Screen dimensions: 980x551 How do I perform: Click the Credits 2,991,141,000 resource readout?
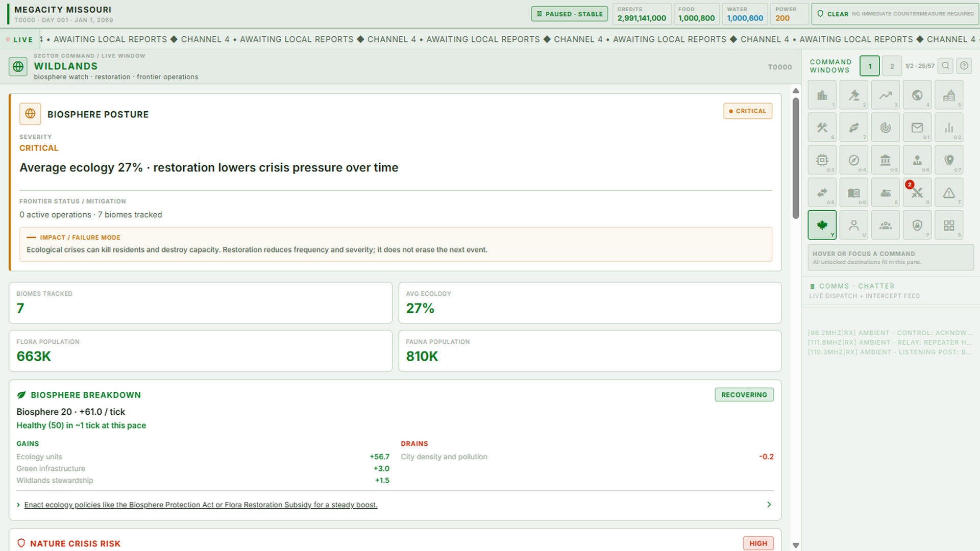(x=642, y=14)
